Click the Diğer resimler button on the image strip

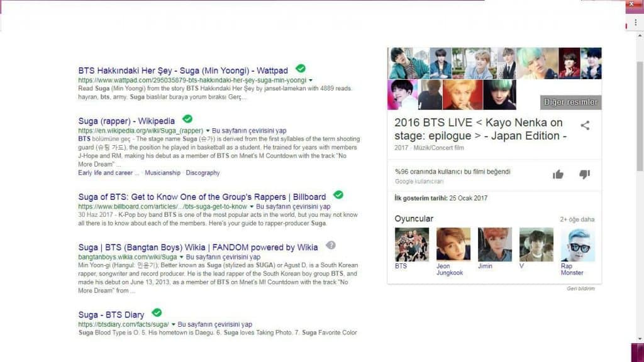(570, 102)
